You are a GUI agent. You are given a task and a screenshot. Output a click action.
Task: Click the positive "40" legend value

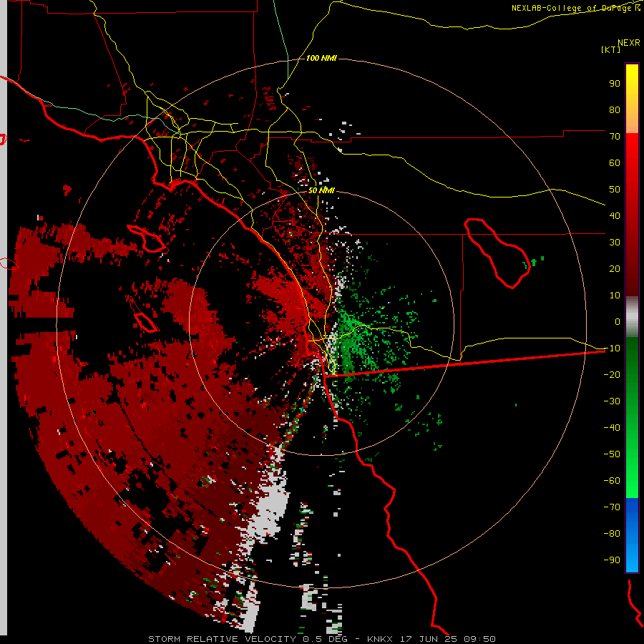click(x=615, y=215)
